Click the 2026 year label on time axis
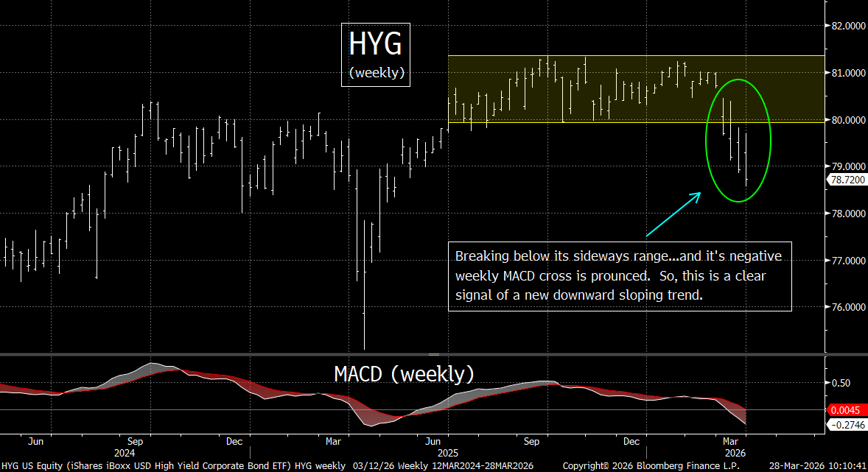 735,453
